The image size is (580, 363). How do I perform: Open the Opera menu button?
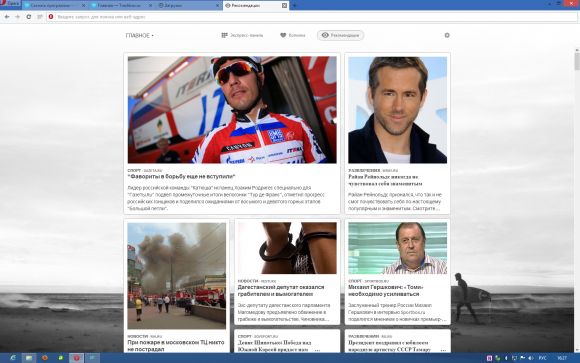click(10, 3)
